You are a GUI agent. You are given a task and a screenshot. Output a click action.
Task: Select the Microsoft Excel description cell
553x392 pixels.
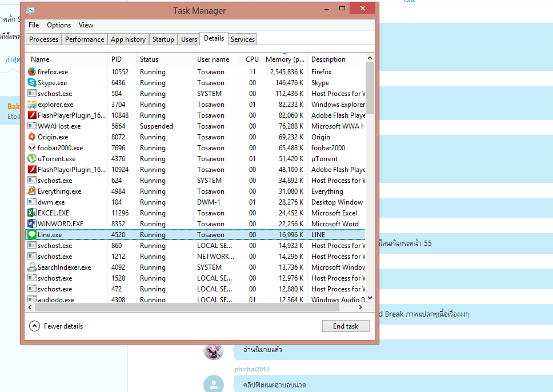click(x=334, y=213)
